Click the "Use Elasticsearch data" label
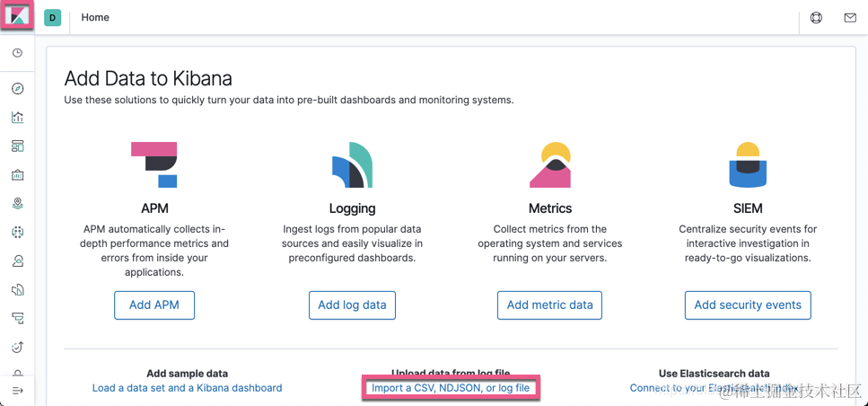868x406 pixels. 715,374
